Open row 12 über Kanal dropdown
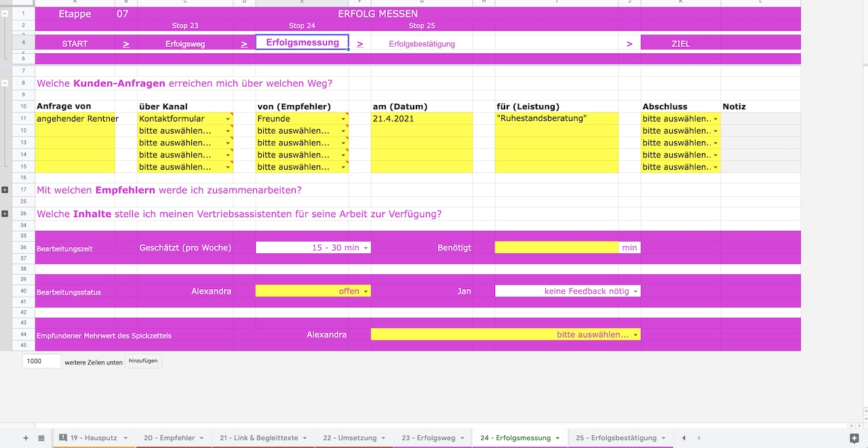 pyautogui.click(x=229, y=131)
